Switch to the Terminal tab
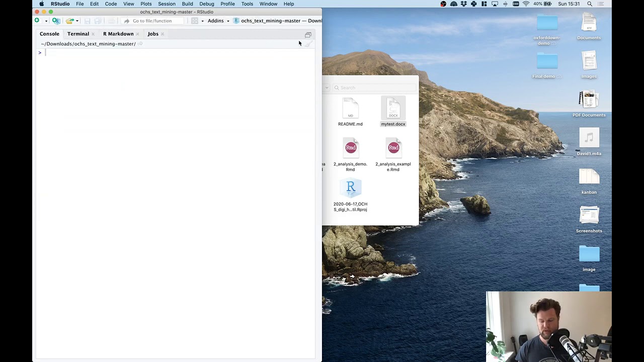Image resolution: width=644 pixels, height=362 pixels. click(78, 34)
